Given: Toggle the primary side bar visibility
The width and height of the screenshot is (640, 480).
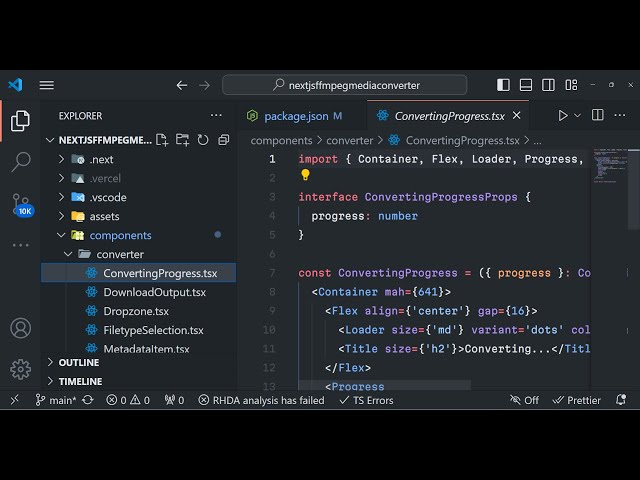Looking at the screenshot, I should [503, 85].
